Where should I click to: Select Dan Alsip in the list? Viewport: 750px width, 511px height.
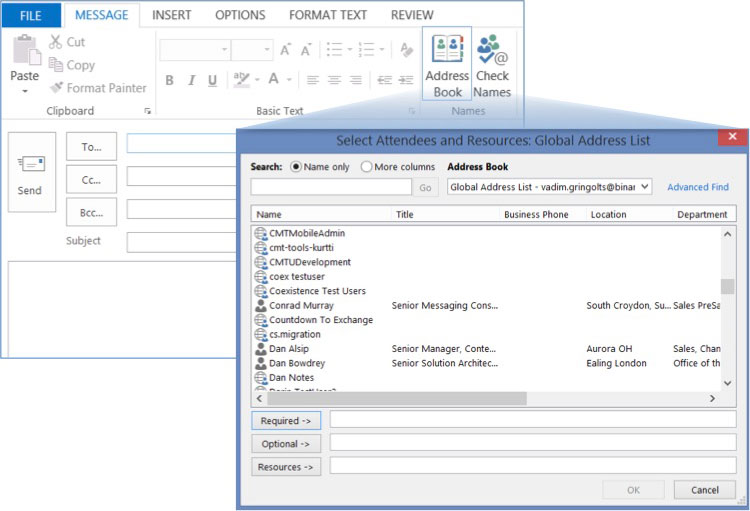(289, 349)
